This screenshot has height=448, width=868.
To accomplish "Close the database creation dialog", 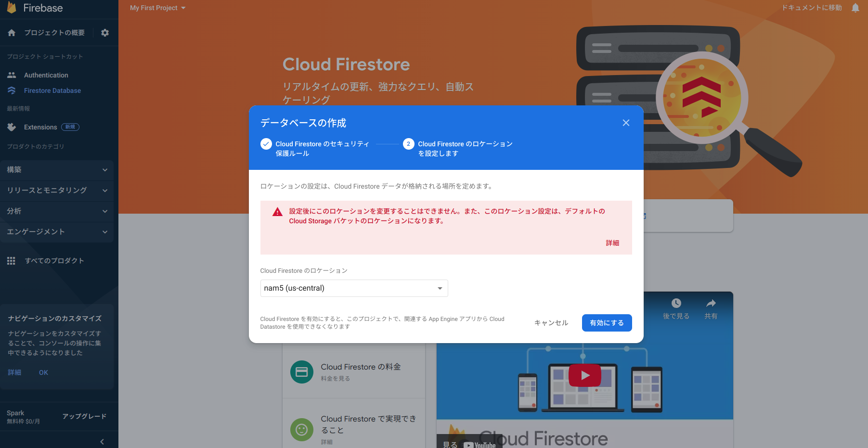I will pyautogui.click(x=626, y=123).
